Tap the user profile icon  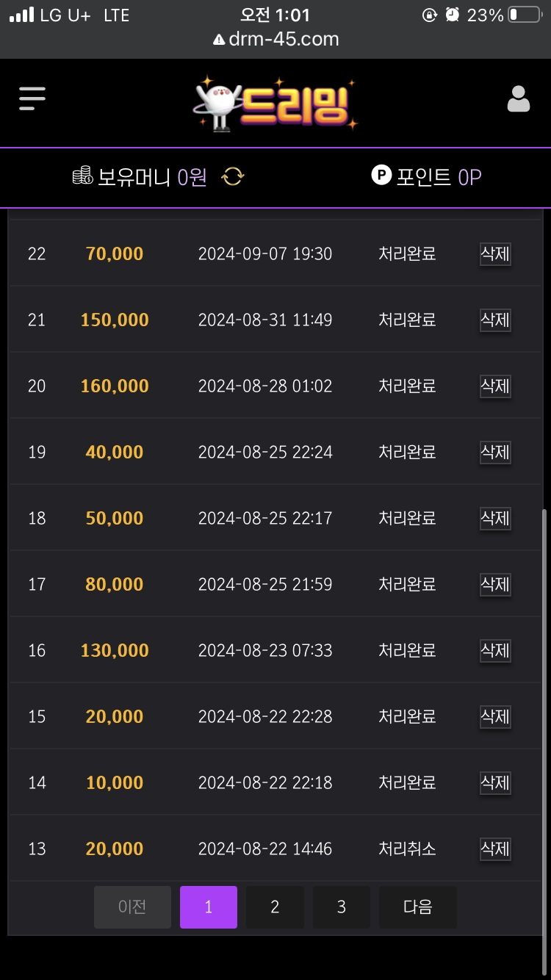click(x=519, y=98)
